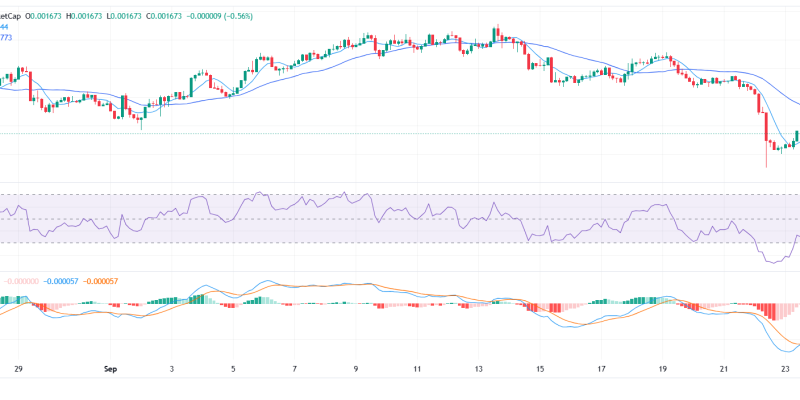Click the Sep label on time axis

coord(110,369)
